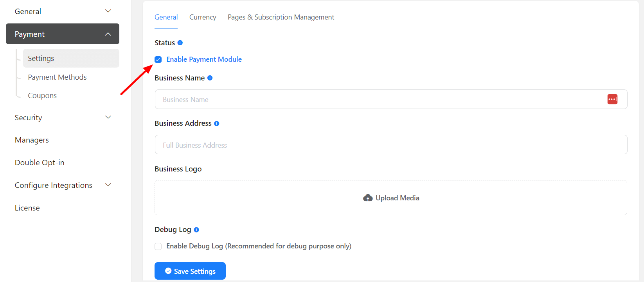644x282 pixels.
Task: Click the Business Address info icon
Action: pyautogui.click(x=217, y=123)
